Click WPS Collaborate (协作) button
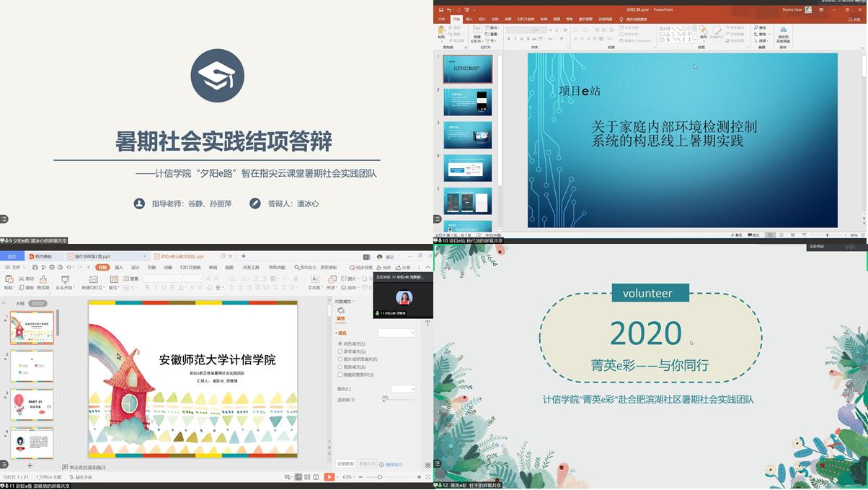 [384, 267]
